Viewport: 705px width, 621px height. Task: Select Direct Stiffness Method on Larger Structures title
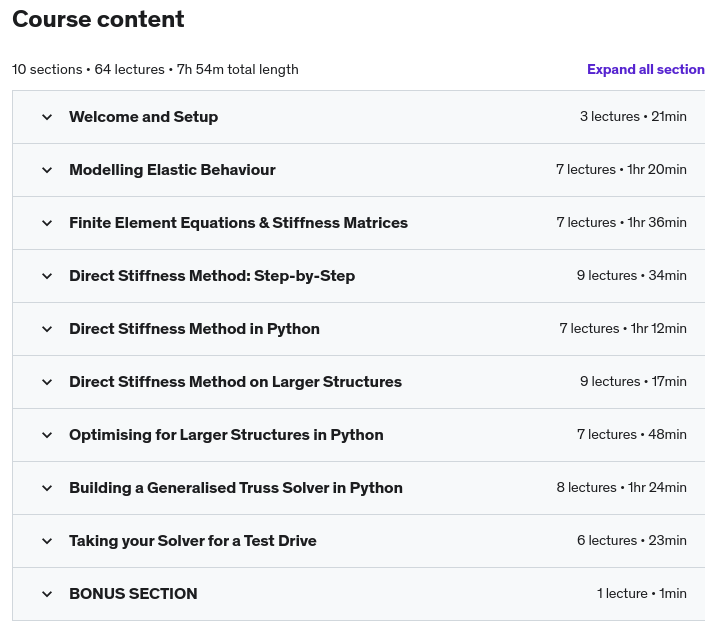pyautogui.click(x=235, y=382)
